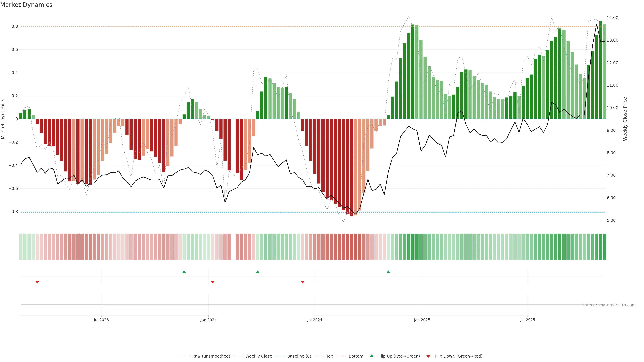The image size is (644, 362).
Task: Click the first red flip-down triangle marker
Action: tap(37, 282)
